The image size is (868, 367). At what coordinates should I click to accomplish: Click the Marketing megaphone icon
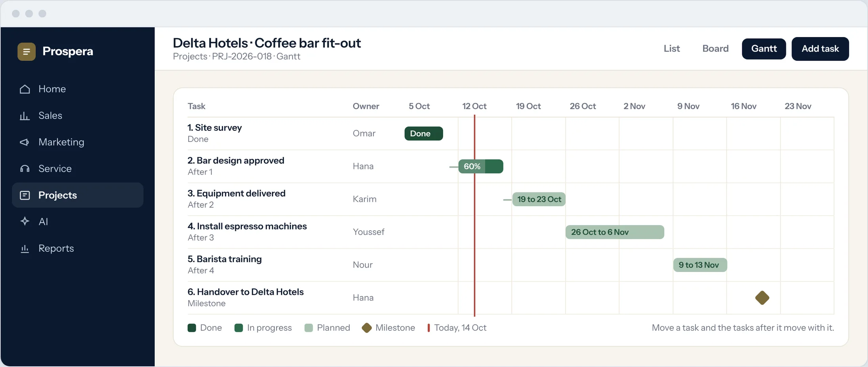[25, 142]
